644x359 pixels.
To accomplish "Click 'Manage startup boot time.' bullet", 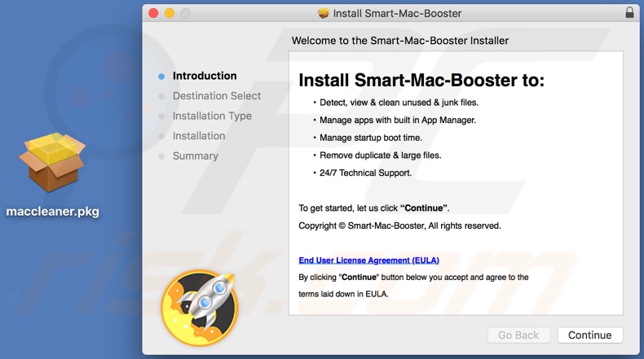I will coord(370,138).
